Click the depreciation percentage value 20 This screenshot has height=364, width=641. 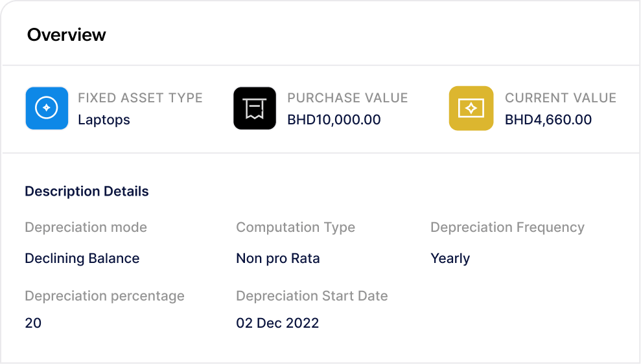33,323
